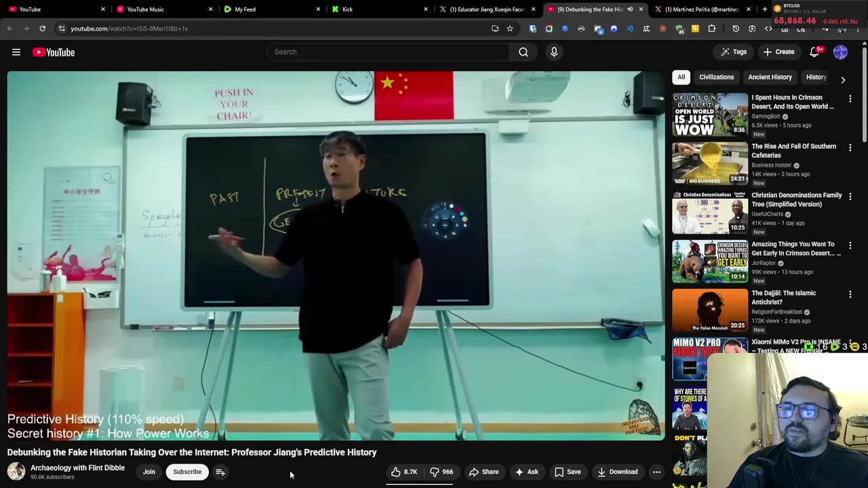This screenshot has height=488, width=868.
Task: Open browser extensions puzzle icon
Action: [x=711, y=28]
